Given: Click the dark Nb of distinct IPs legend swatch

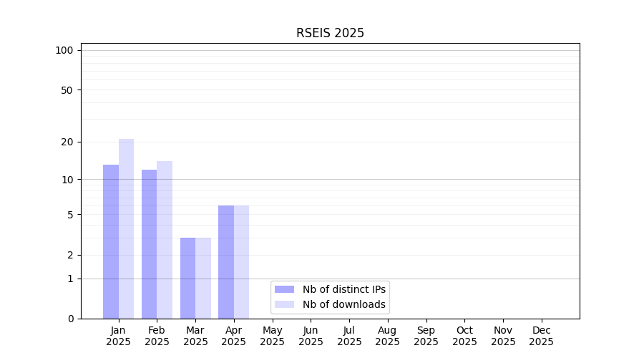Looking at the screenshot, I should pos(284,289).
